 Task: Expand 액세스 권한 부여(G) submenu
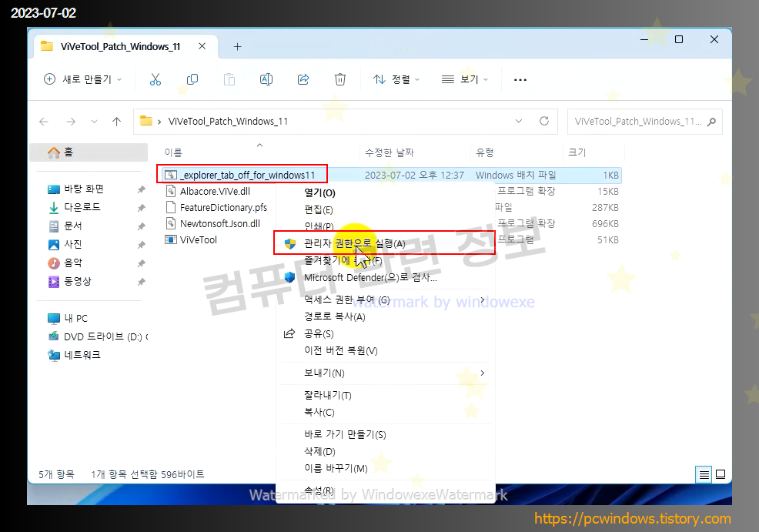point(483,300)
